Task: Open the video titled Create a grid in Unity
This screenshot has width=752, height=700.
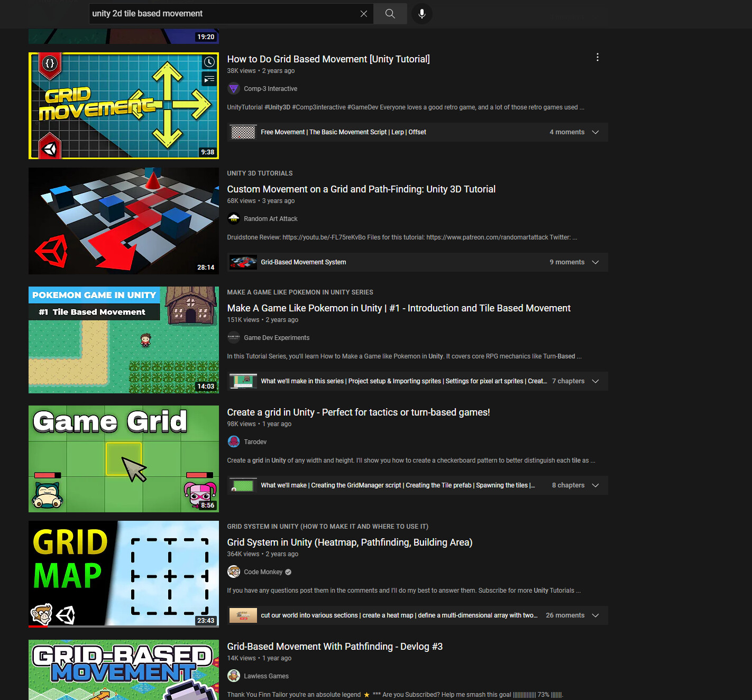Action: [x=359, y=412]
